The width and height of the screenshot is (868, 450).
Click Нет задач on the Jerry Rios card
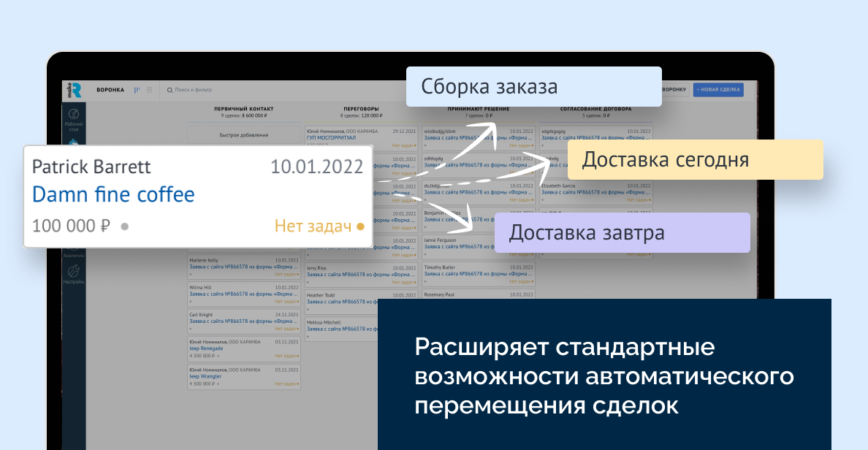[x=404, y=282]
